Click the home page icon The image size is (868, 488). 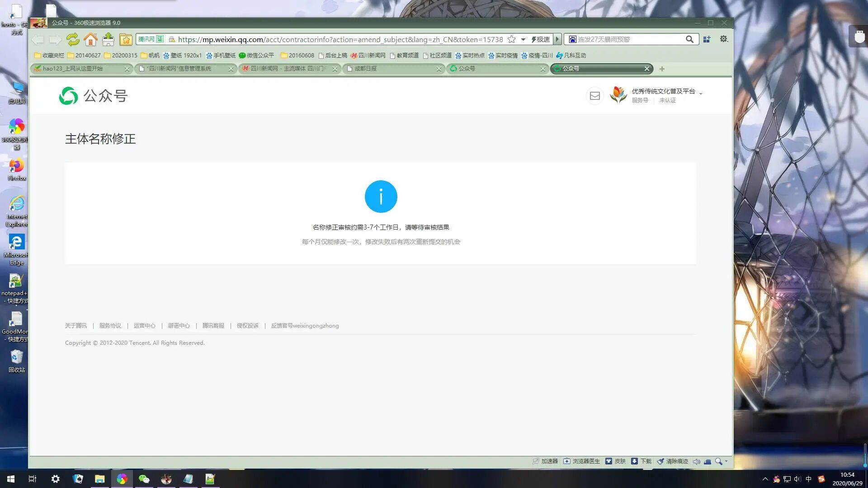tap(90, 40)
